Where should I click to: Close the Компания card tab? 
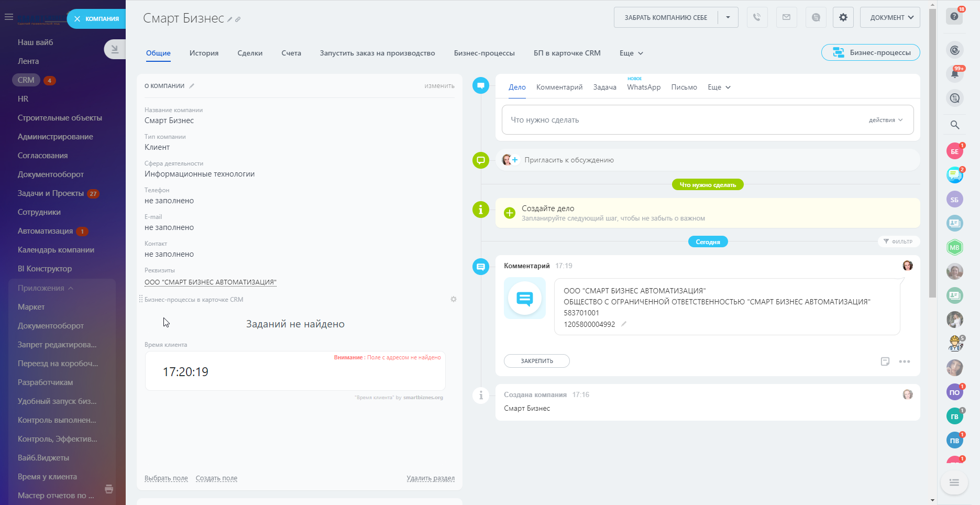click(x=77, y=19)
